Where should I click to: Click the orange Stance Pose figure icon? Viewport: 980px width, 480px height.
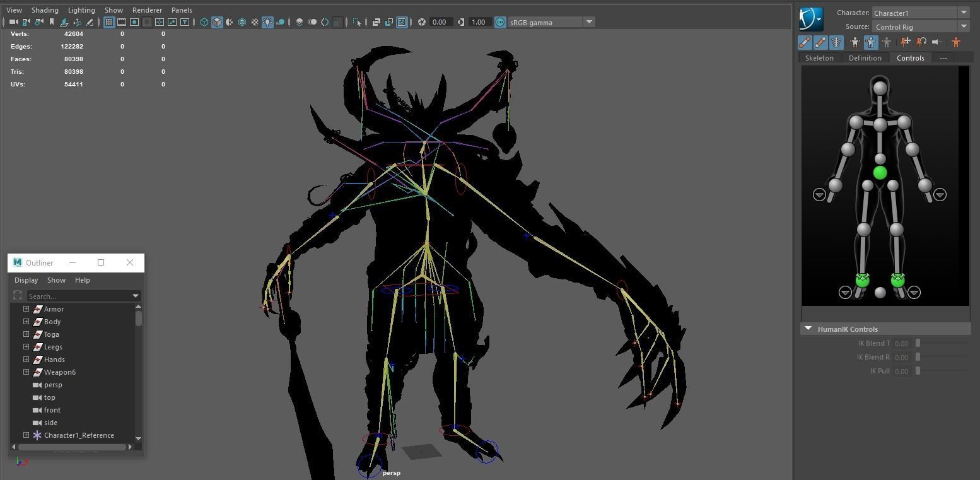(956, 42)
